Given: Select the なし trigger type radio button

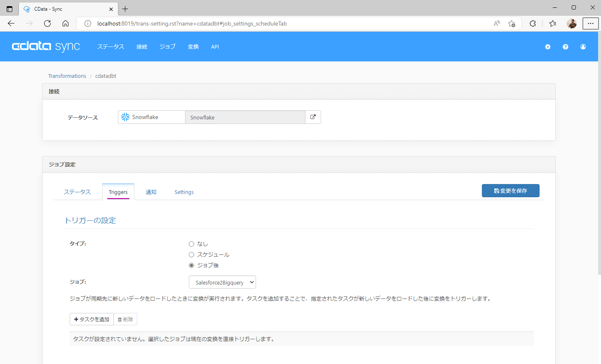Looking at the screenshot, I should coord(191,244).
